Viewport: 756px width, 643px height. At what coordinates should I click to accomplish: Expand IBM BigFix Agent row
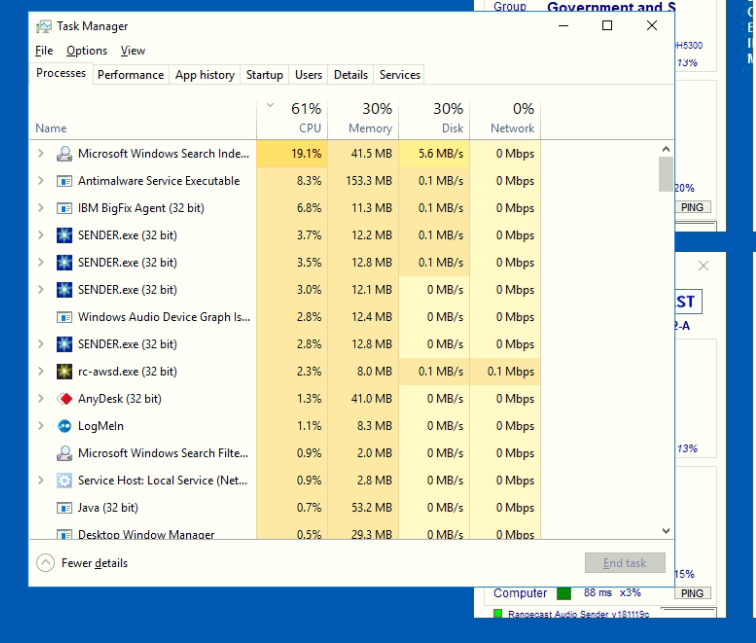point(41,208)
